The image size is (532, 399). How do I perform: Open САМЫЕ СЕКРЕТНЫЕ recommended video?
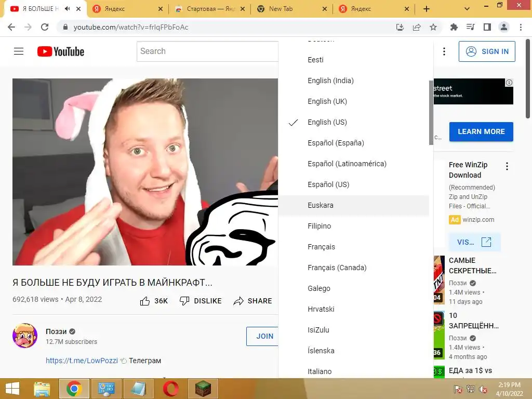click(x=473, y=265)
